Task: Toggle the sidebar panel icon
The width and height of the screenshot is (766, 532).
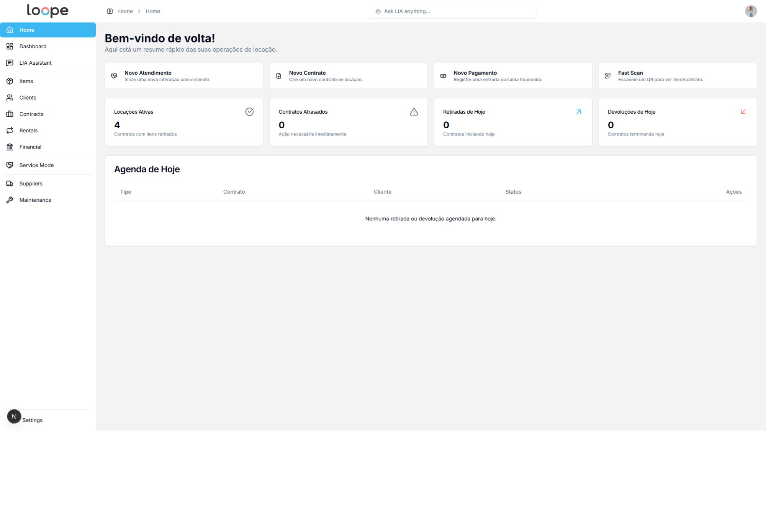Action: point(110,11)
